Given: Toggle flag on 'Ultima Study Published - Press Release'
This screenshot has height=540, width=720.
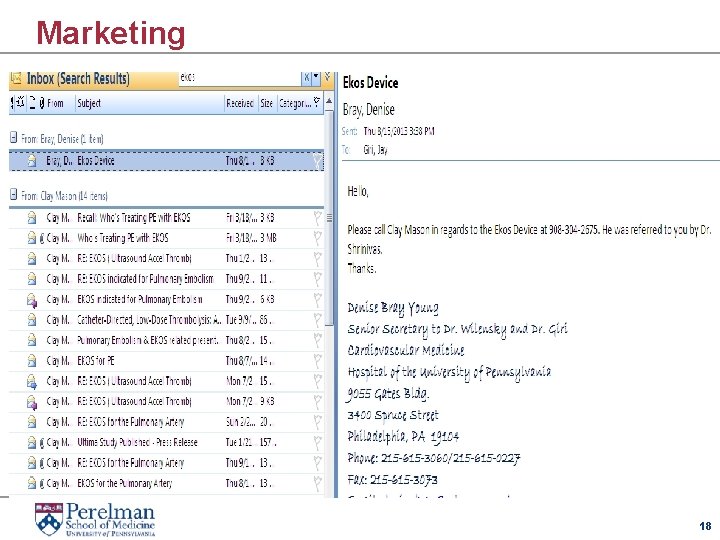Looking at the screenshot, I should click(x=317, y=443).
